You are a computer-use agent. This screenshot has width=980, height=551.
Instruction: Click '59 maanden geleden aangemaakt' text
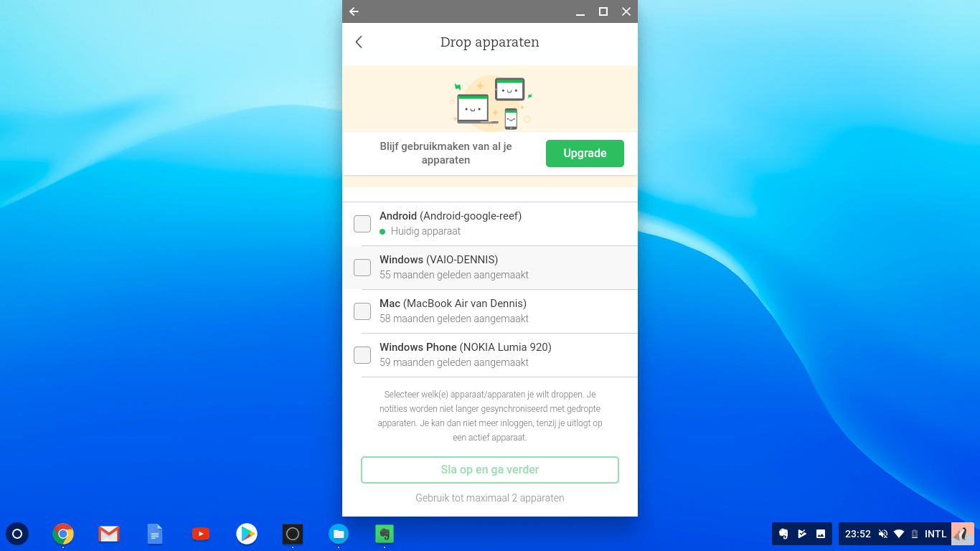[454, 362]
